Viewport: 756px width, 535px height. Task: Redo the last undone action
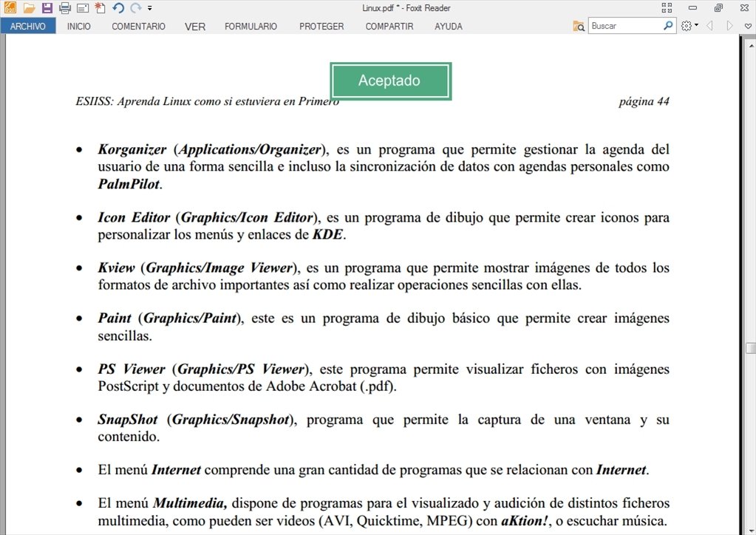(136, 8)
